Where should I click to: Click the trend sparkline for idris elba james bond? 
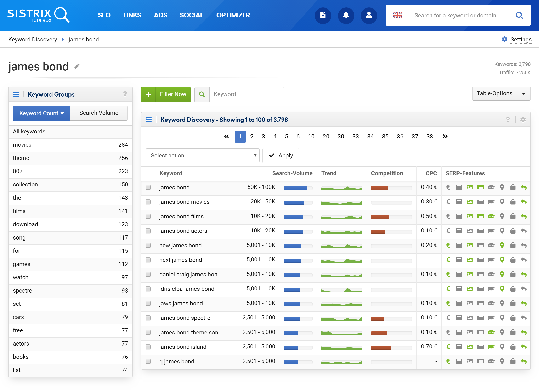click(x=342, y=289)
